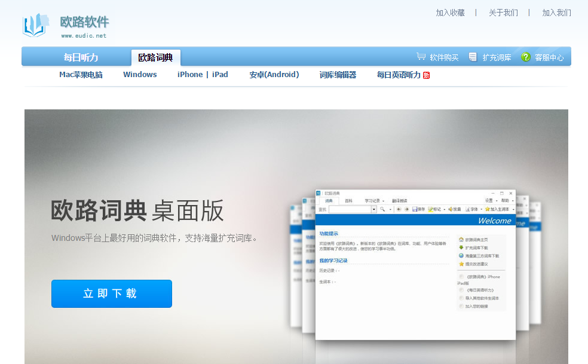Click the 发音 speaker pronunciation icon

450,209
